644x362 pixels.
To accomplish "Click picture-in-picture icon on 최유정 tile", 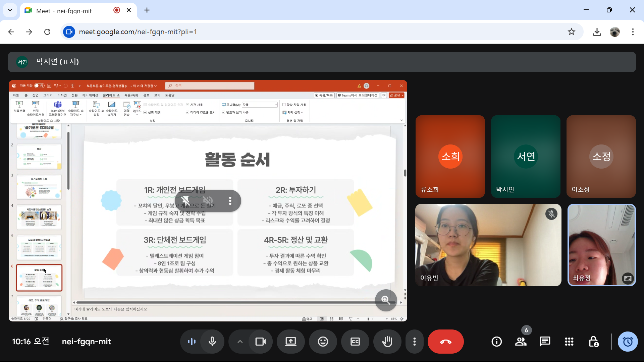I will pos(628,278).
